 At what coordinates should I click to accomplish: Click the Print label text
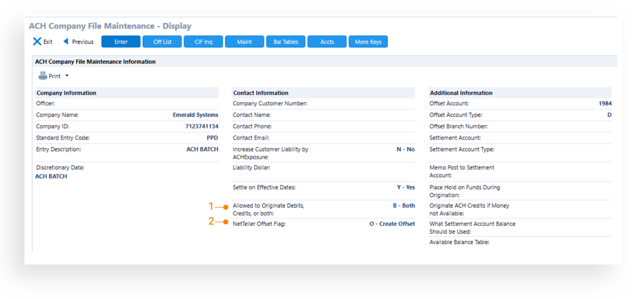tap(55, 76)
